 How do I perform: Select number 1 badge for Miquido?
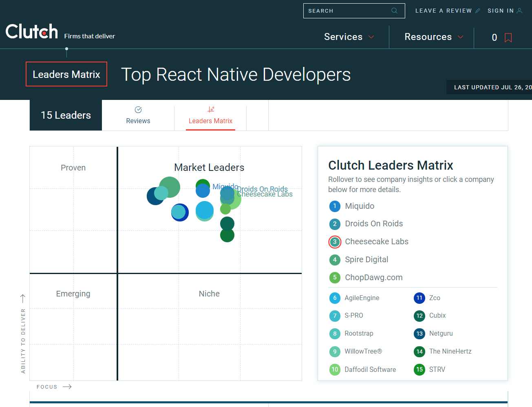[335, 206]
